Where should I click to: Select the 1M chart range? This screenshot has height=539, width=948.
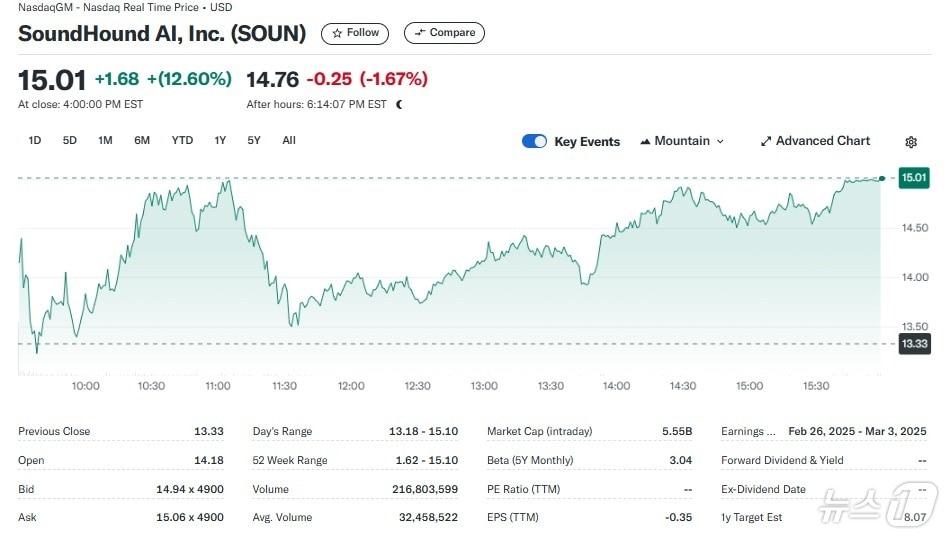tap(105, 140)
